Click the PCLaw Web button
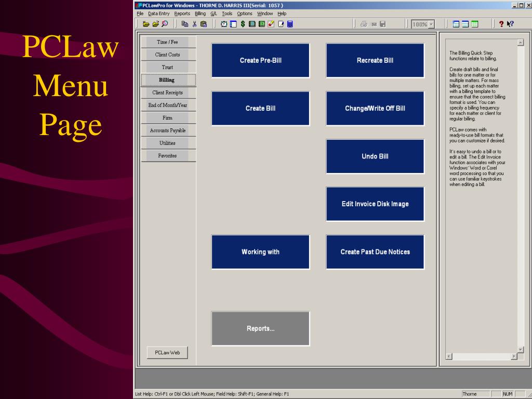The width and height of the screenshot is (532, 399). click(x=167, y=353)
